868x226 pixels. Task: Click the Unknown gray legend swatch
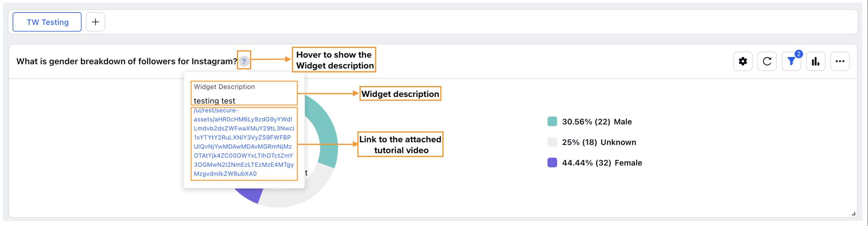[x=552, y=142]
